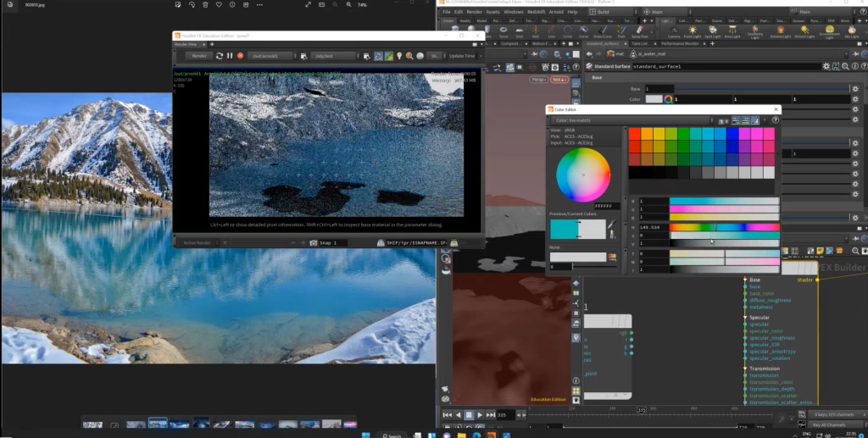This screenshot has height=438, width=868.
Task: Add a Distant Light from shelf
Action: tap(804, 31)
